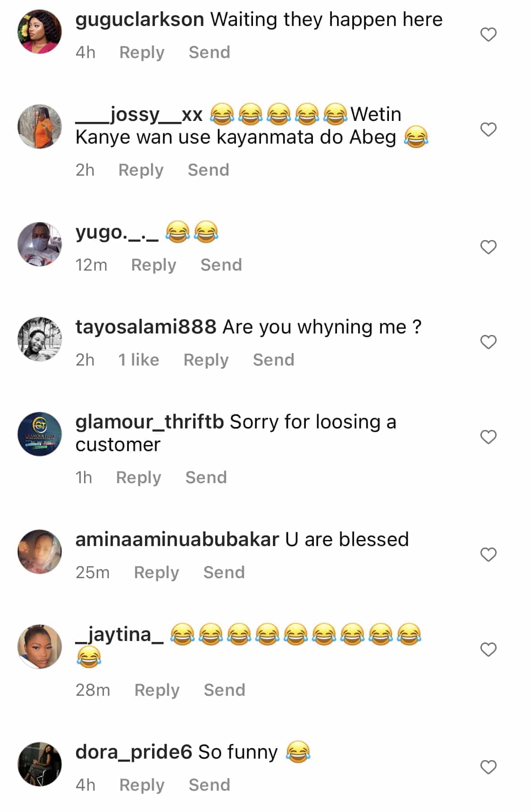
Task: Send dora_pride6's comment
Action: [209, 785]
